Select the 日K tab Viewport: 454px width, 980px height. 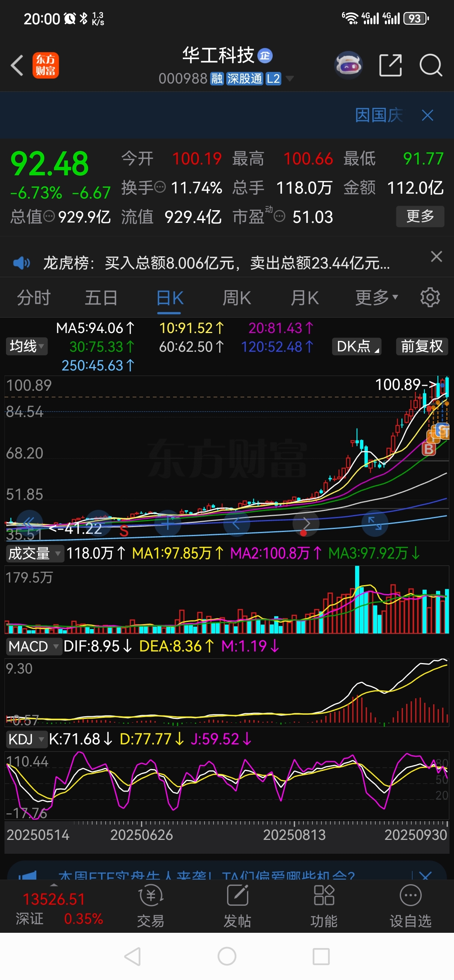click(170, 298)
